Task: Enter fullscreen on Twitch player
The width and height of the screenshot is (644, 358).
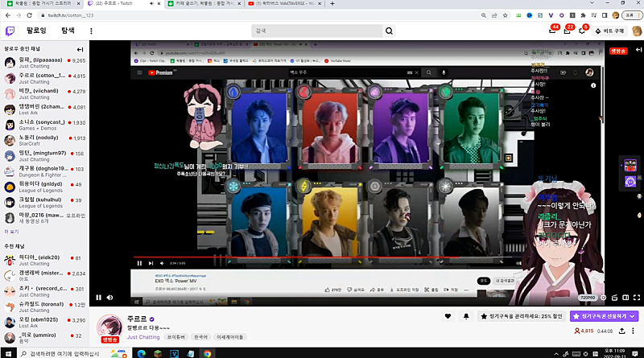Action: pyautogui.click(x=637, y=298)
